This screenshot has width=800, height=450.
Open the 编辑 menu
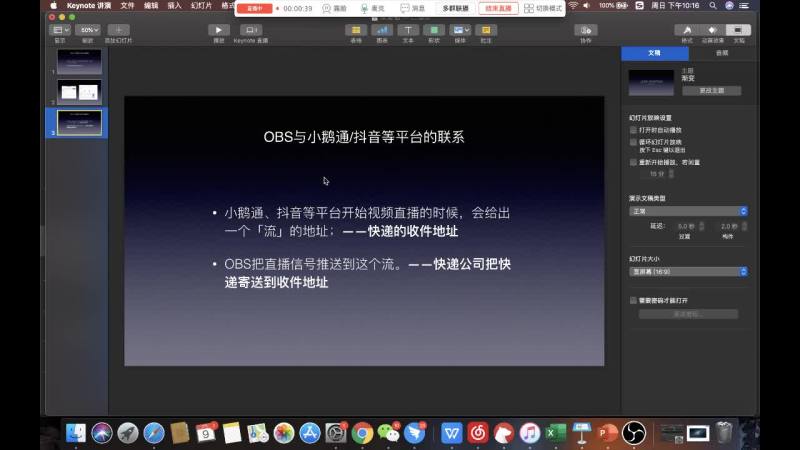tap(151, 6)
